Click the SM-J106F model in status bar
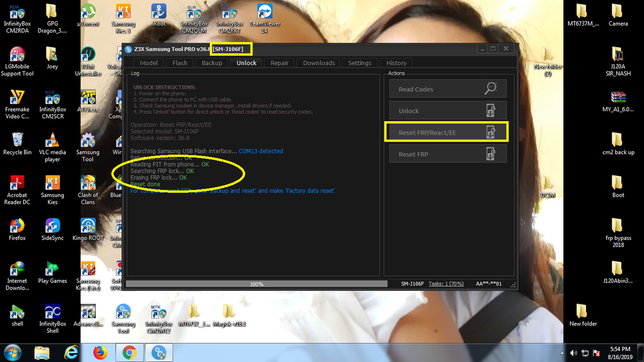 (x=412, y=284)
